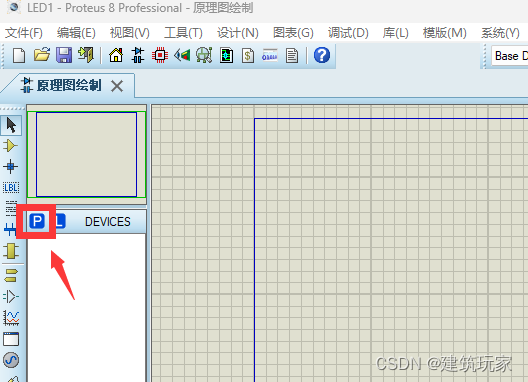Open the Base Design variant dropdown
This screenshot has height=382, width=528.
pyautogui.click(x=509, y=56)
